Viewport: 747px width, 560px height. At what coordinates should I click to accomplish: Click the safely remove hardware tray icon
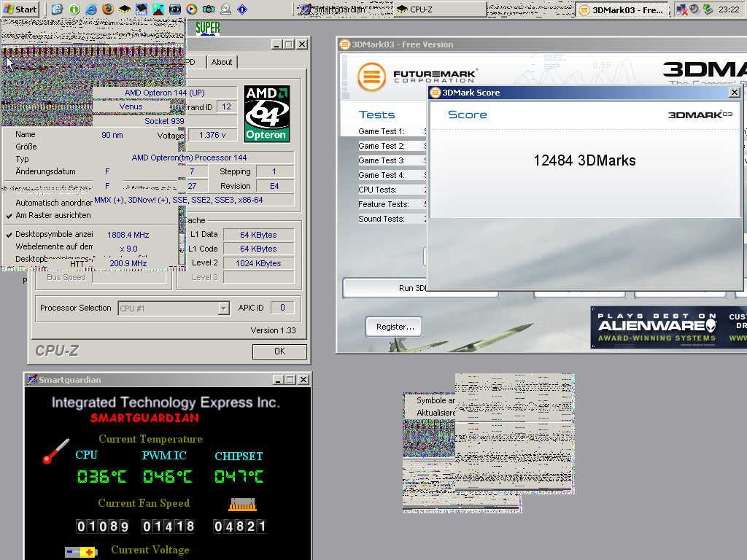pyautogui.click(x=708, y=9)
